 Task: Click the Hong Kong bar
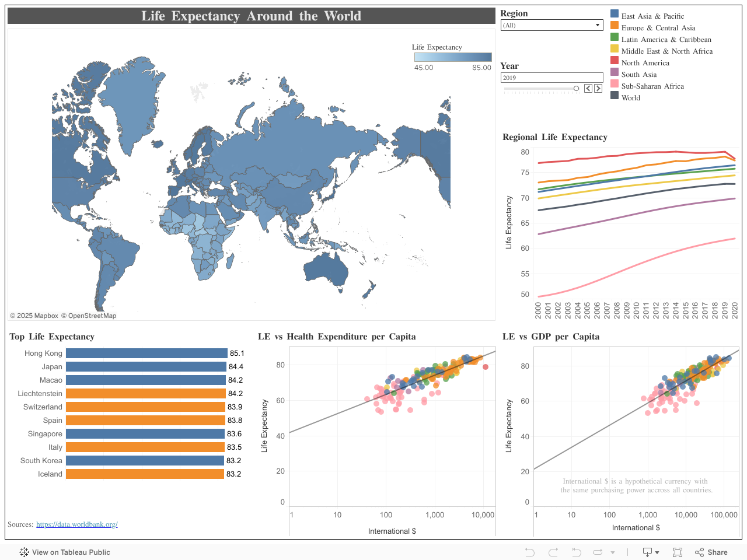click(x=146, y=353)
